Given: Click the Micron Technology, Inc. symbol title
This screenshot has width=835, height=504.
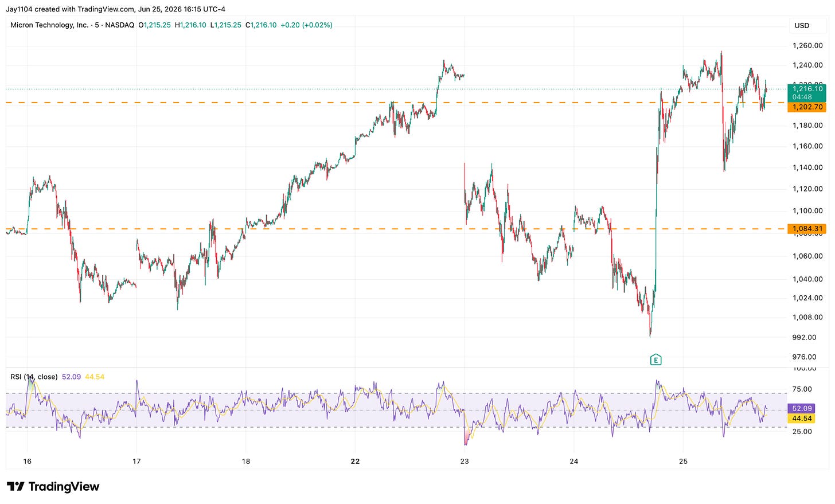Looking at the screenshot, I should pyautogui.click(x=49, y=25).
